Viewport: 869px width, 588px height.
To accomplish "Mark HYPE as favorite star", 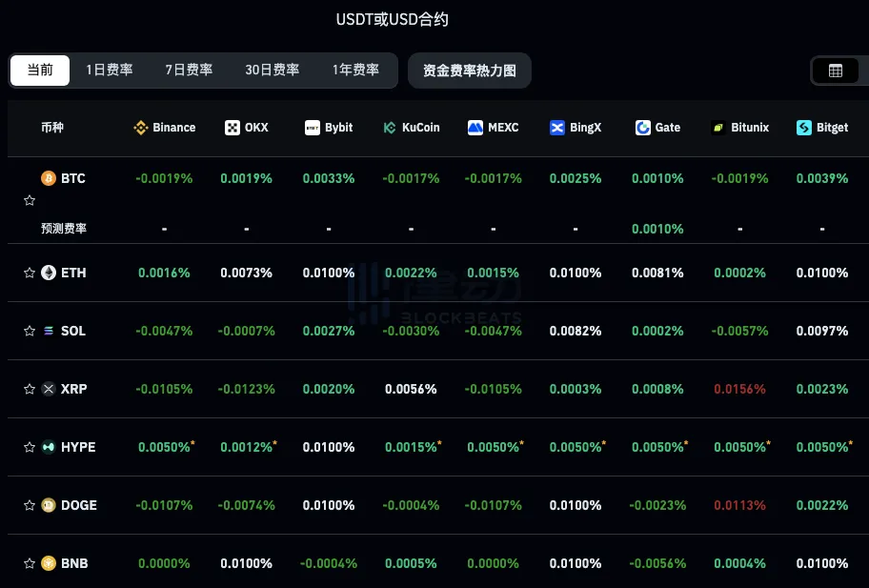I will point(30,447).
